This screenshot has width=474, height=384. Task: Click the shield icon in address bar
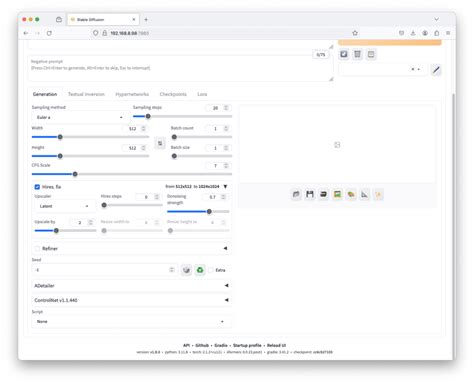click(x=96, y=33)
